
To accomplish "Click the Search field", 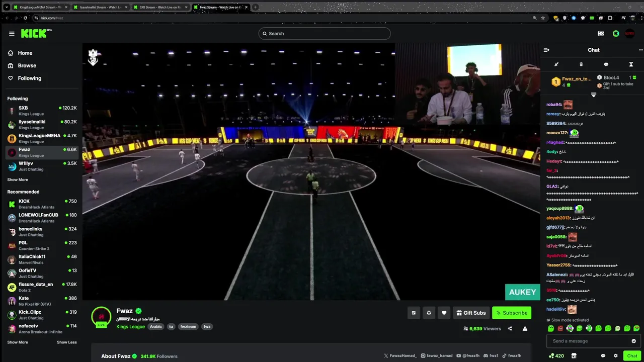I will click(x=325, y=33).
